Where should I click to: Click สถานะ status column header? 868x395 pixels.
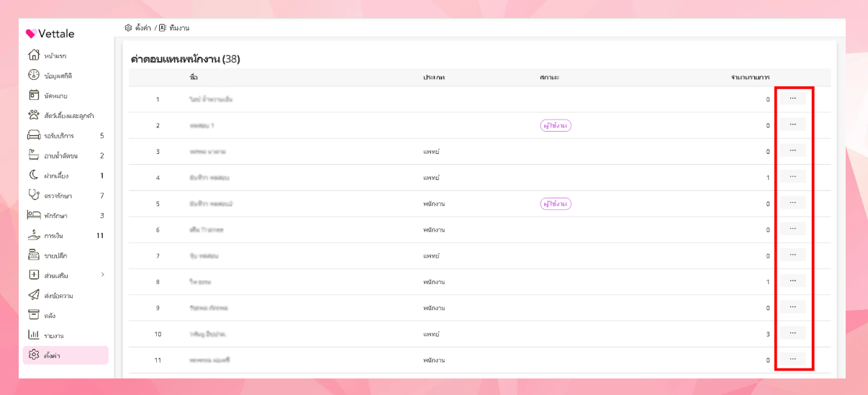(549, 77)
